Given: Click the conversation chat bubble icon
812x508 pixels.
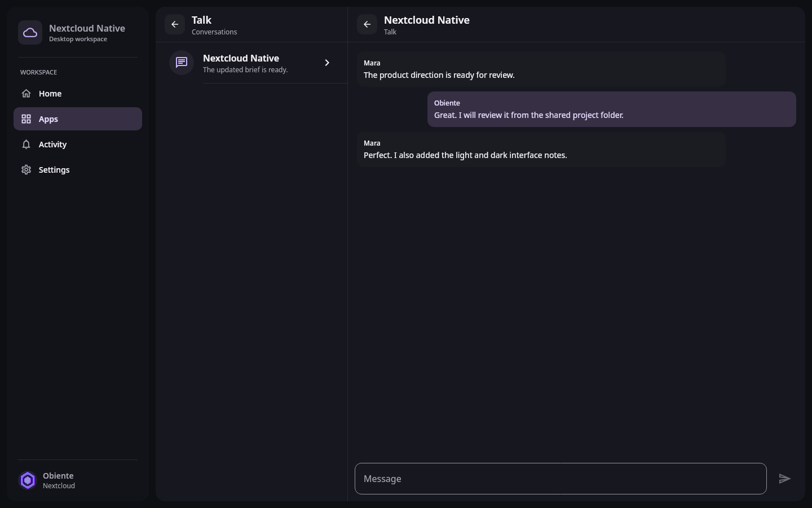Looking at the screenshot, I should [x=182, y=63].
